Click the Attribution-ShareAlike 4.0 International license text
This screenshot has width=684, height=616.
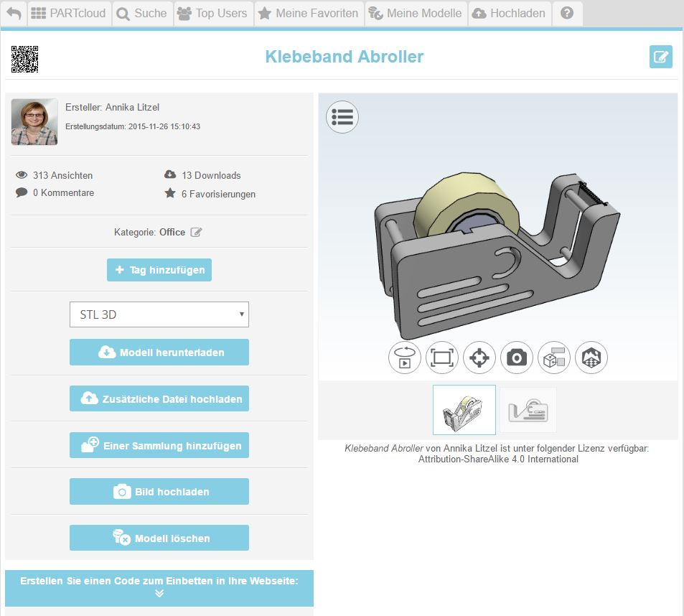(x=498, y=459)
